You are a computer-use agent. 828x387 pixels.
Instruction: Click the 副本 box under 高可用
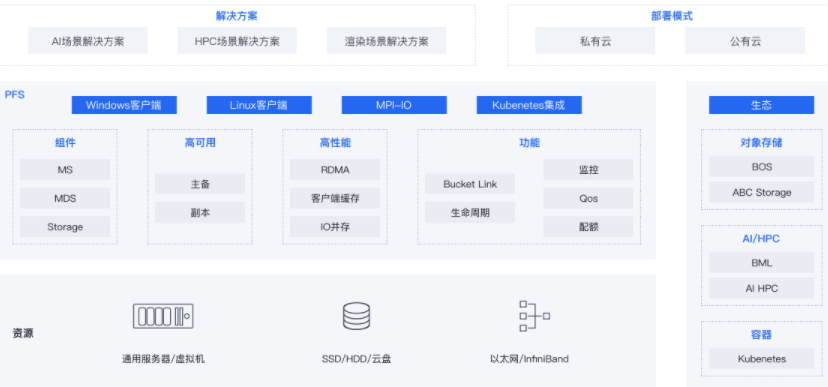(200, 213)
